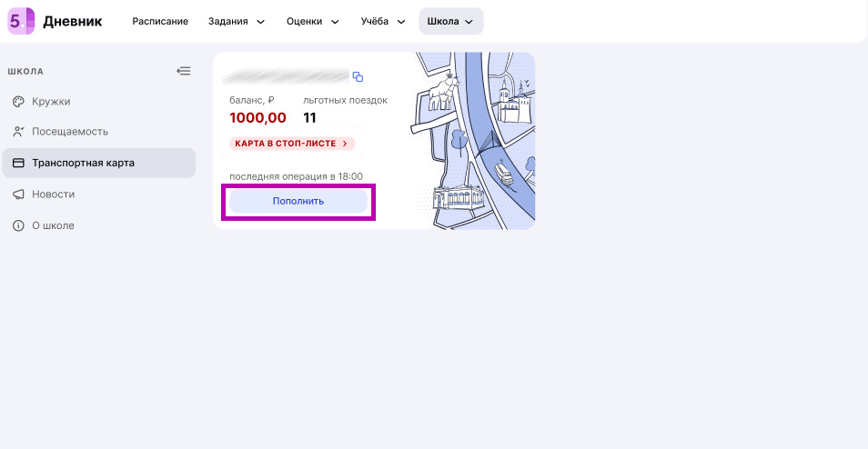The image size is (868, 449).
Task: Click the palette icon next to Кружки
Action: point(18,102)
